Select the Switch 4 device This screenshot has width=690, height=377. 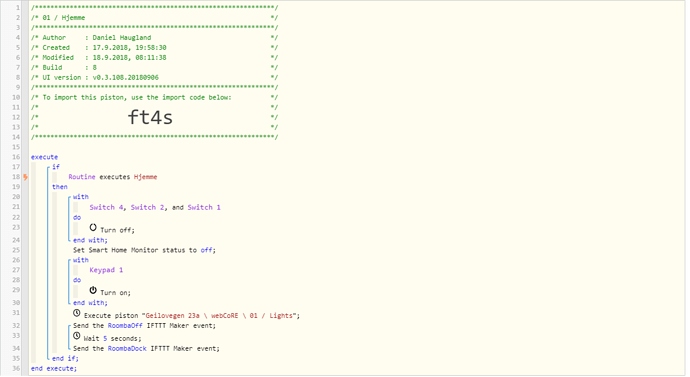click(106, 207)
